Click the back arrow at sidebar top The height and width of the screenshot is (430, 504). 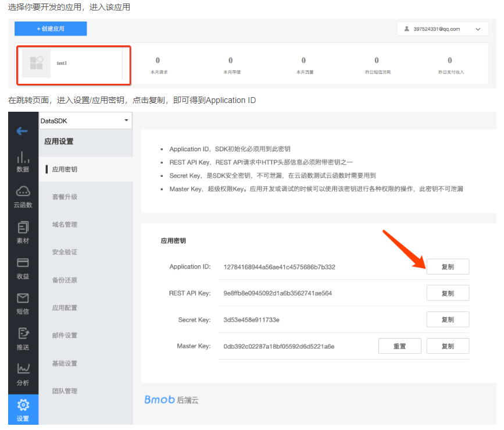(23, 131)
